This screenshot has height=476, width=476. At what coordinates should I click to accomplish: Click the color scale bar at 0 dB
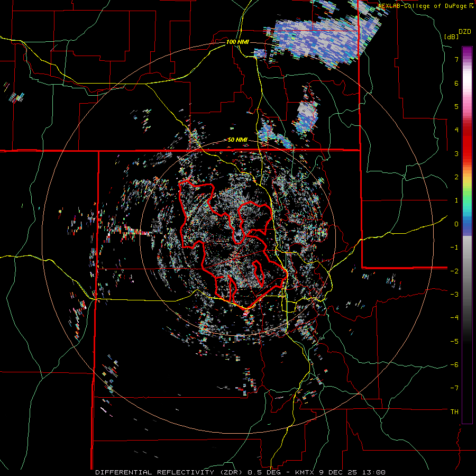[467, 224]
